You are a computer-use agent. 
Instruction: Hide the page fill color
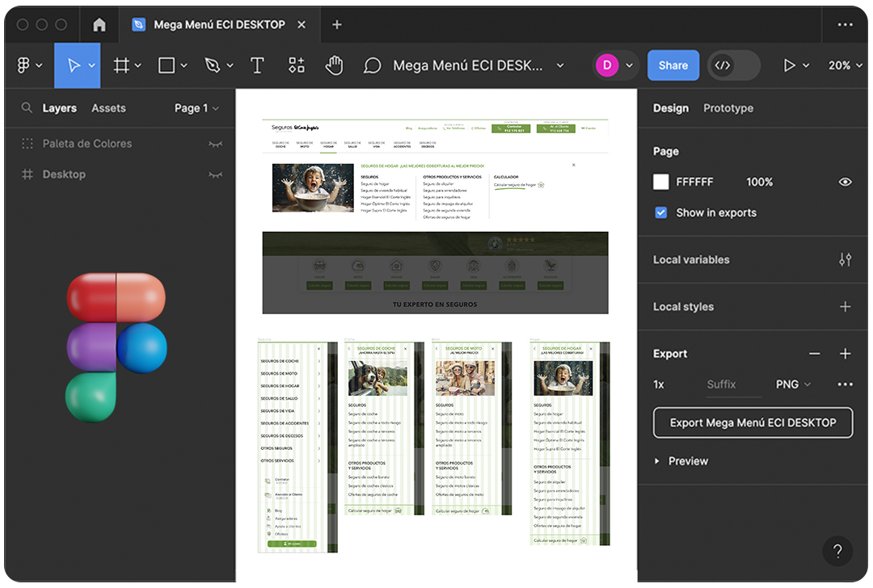click(846, 182)
